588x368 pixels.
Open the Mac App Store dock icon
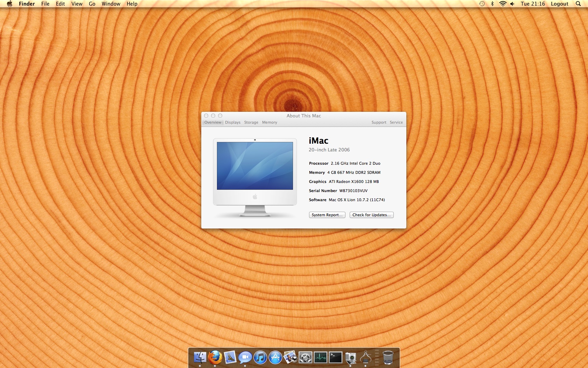pyautogui.click(x=275, y=357)
